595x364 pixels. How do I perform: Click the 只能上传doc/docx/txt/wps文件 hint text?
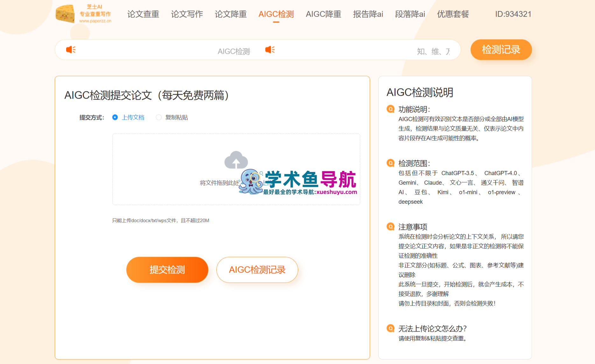pyautogui.click(x=161, y=220)
